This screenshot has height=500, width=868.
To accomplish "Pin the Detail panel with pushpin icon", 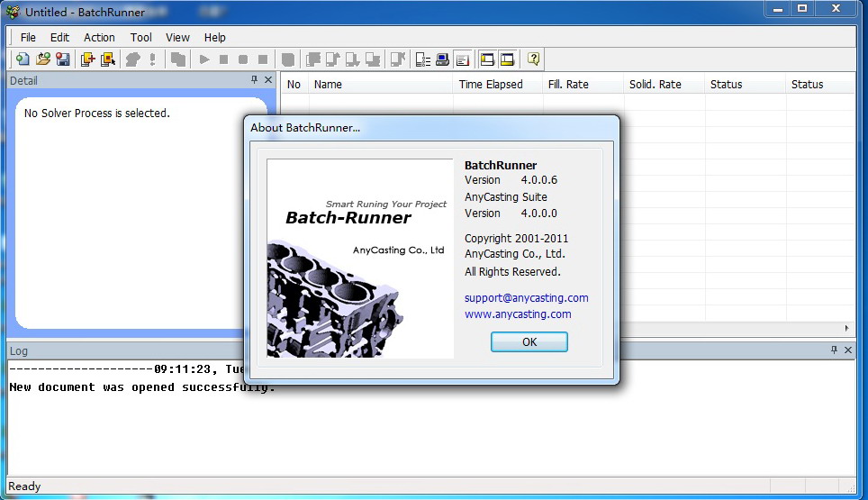I will pos(254,80).
